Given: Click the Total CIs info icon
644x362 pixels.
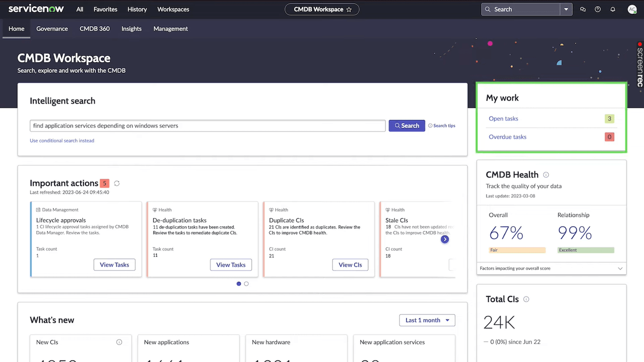Looking at the screenshot, I should point(526,299).
